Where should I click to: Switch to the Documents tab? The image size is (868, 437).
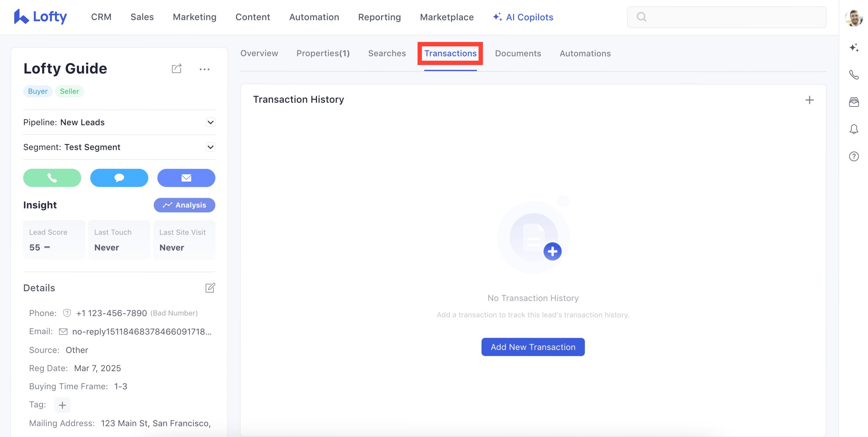[517, 53]
